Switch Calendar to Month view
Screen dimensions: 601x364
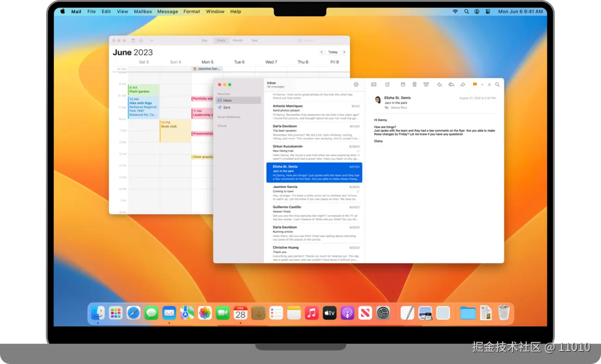238,40
